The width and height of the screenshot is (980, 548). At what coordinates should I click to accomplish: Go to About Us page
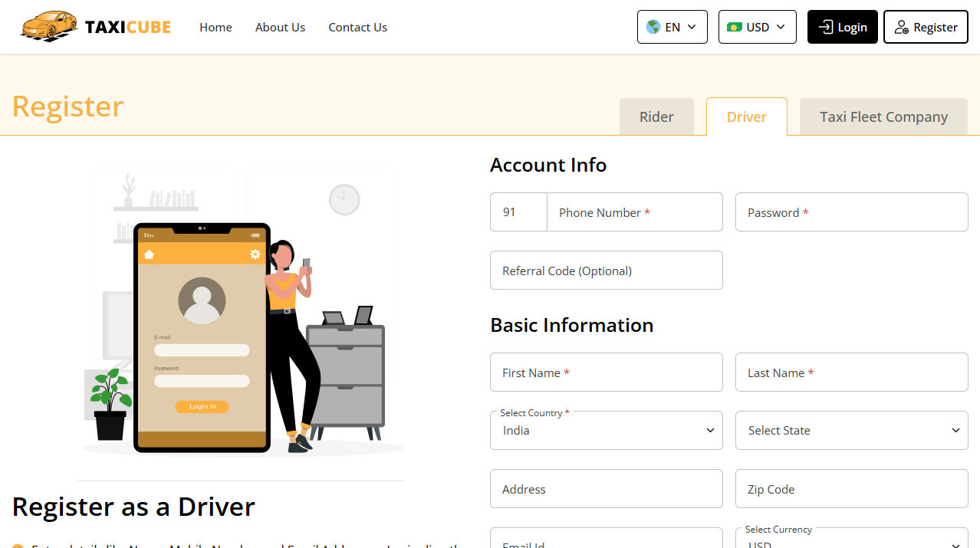280,27
